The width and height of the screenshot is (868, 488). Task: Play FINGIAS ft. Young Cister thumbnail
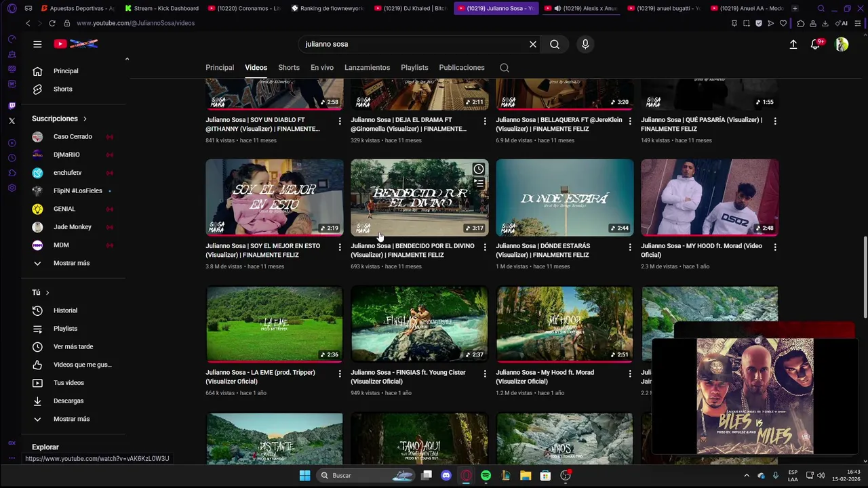[x=420, y=324]
